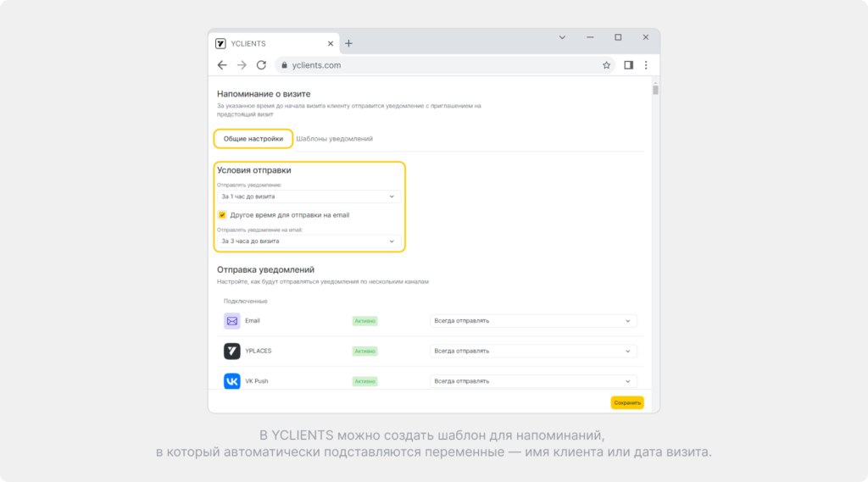Image resolution: width=868 pixels, height=482 pixels.
Task: Click the browser back arrow
Action: (222, 65)
